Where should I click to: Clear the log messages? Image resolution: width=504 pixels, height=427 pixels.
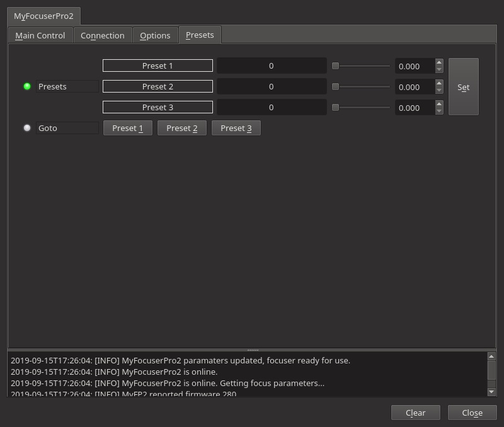416,413
